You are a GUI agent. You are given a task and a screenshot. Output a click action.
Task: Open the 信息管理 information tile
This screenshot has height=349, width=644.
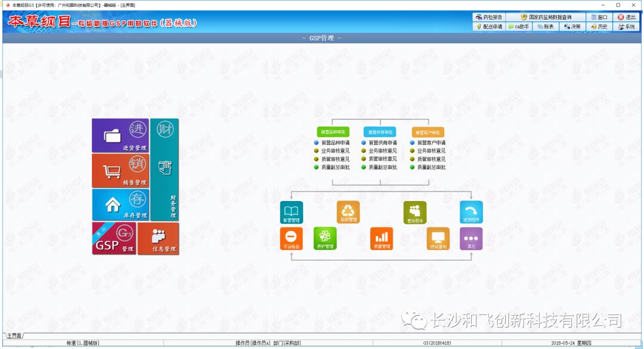pos(159,239)
